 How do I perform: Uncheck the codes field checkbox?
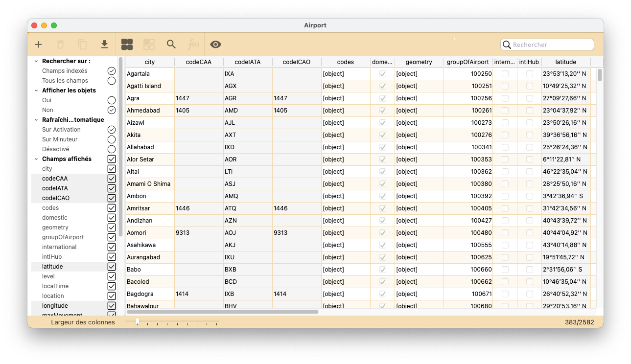pos(112,208)
